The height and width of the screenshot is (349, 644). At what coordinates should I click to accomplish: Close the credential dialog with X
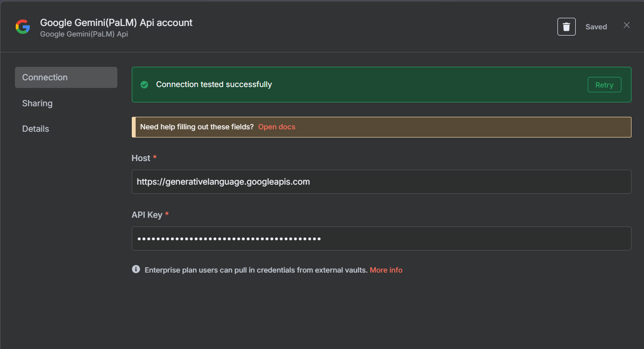(626, 25)
